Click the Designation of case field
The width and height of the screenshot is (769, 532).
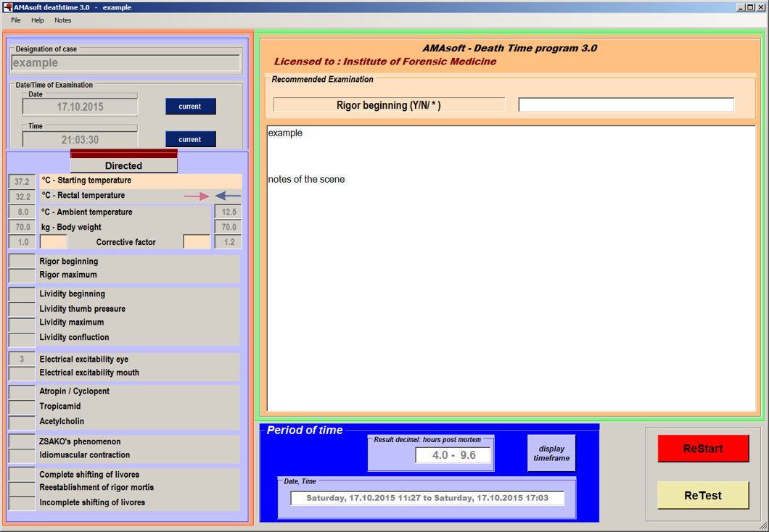pos(126,63)
